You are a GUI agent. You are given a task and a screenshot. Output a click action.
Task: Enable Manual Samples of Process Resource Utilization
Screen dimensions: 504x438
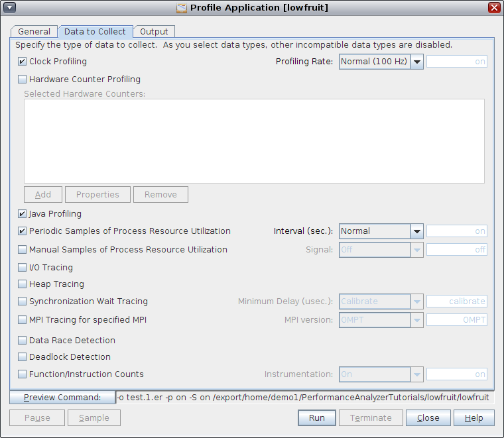point(22,250)
